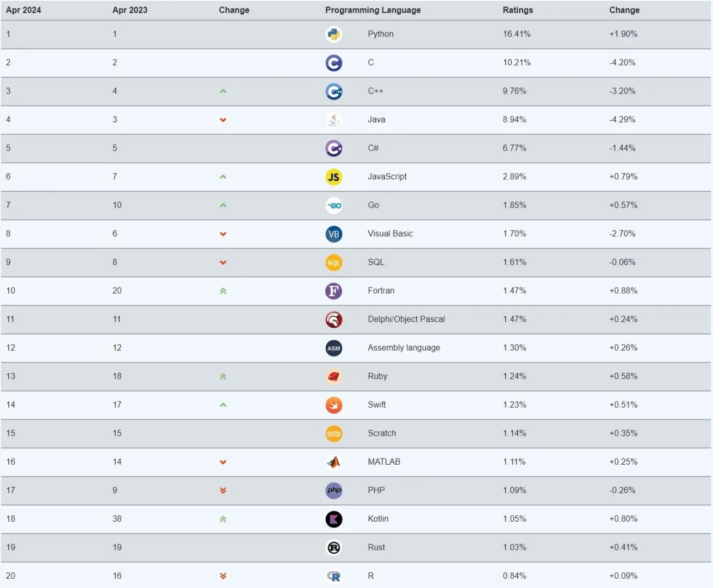Click the Ratings column header
The image size is (713, 588).
point(518,10)
